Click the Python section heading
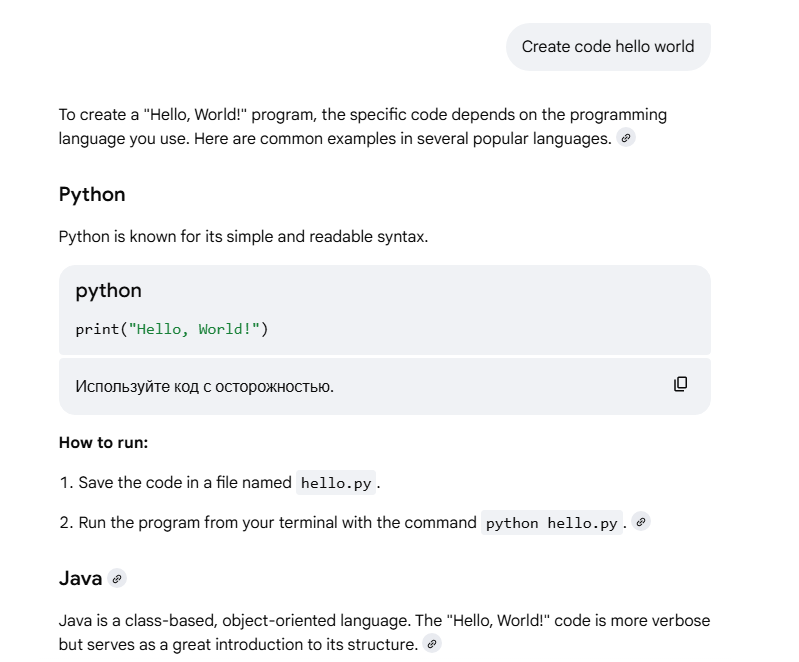 point(92,194)
